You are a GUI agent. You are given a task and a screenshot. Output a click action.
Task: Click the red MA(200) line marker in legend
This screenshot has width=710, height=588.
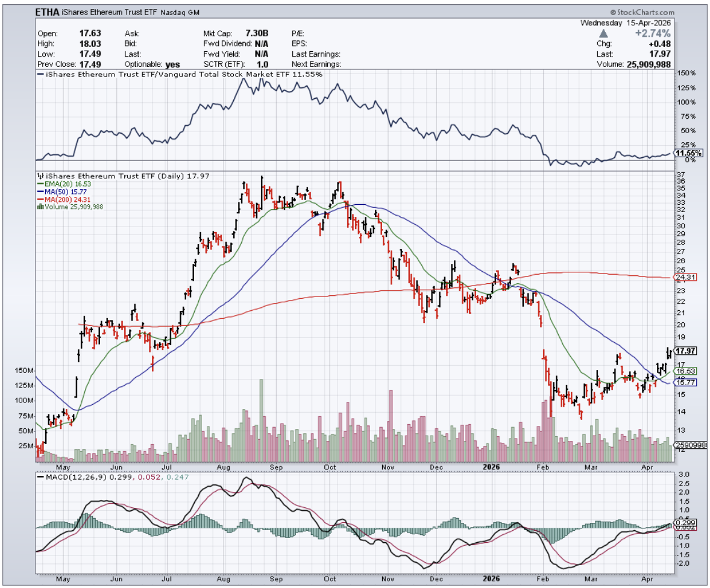coord(40,199)
